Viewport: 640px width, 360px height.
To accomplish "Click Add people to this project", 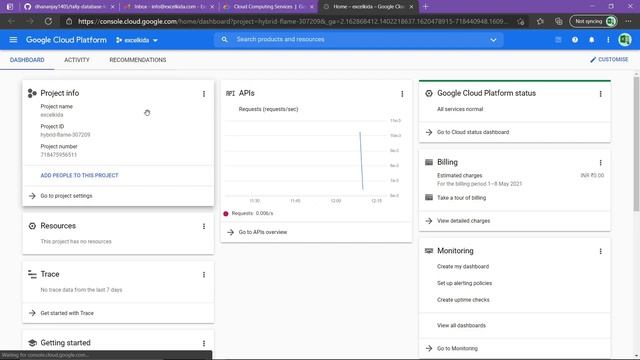I will click(79, 175).
